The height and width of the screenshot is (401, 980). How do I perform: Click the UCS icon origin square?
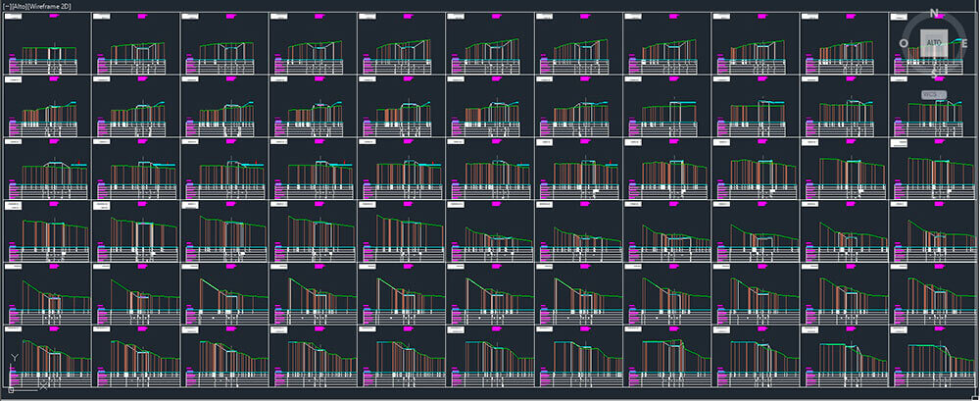12,389
